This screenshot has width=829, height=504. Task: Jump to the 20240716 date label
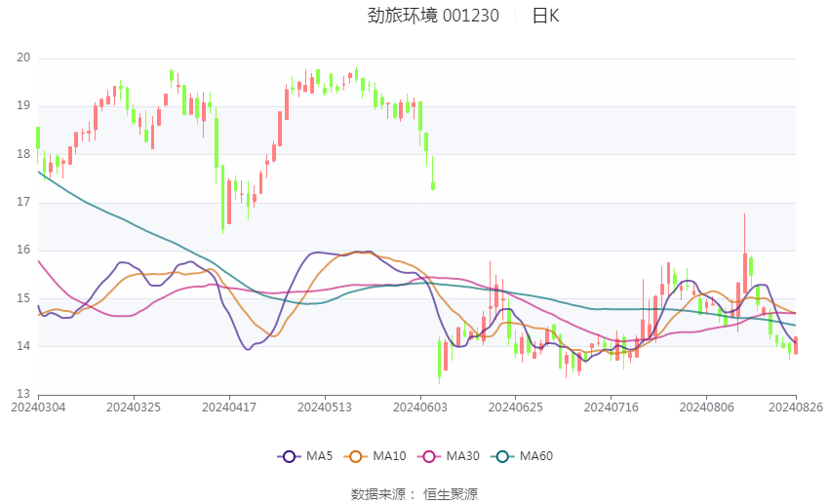[x=611, y=407]
